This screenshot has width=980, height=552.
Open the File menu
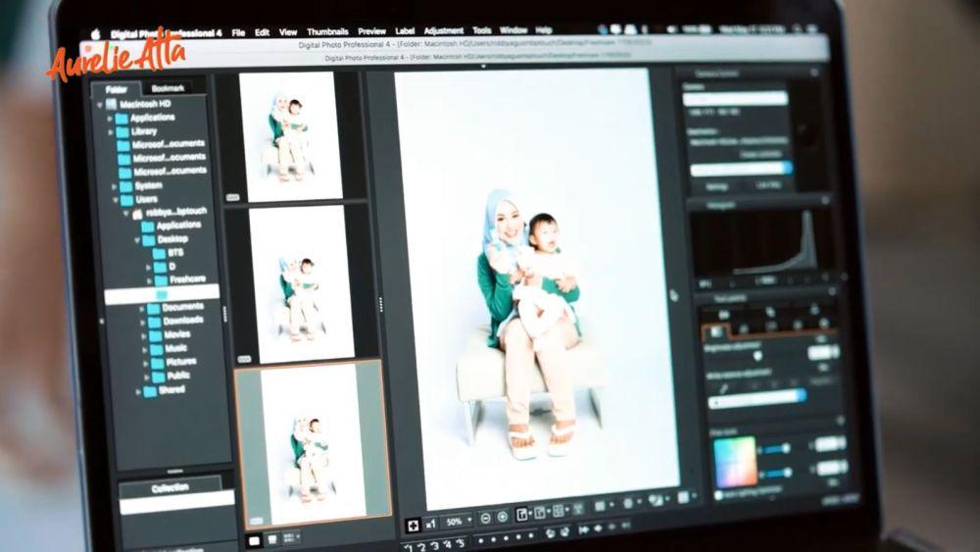tap(238, 32)
